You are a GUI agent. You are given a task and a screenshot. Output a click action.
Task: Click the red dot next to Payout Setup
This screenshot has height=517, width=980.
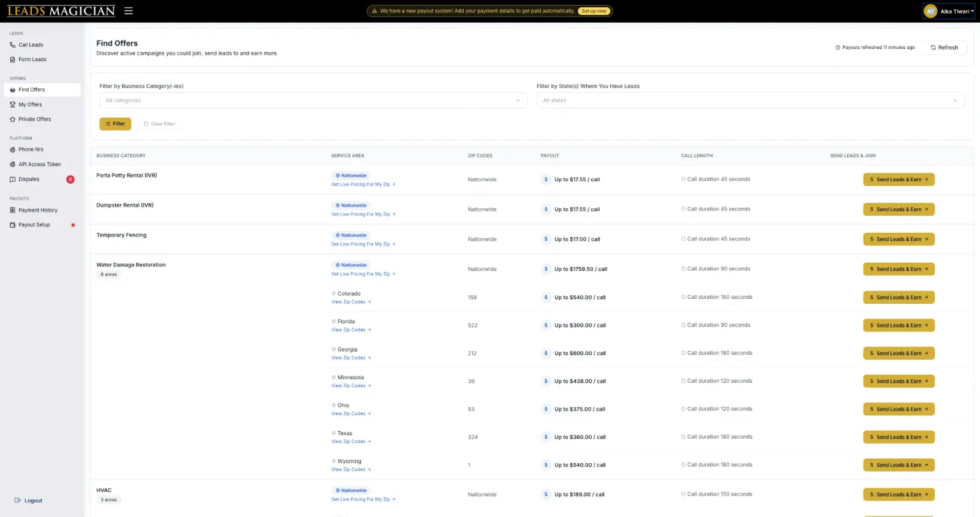tap(73, 225)
